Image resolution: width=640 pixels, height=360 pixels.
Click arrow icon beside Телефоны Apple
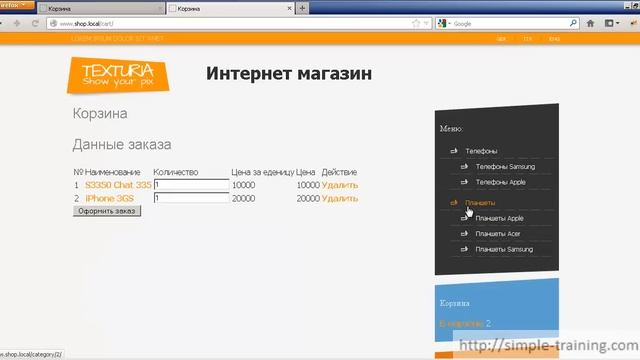point(464,182)
